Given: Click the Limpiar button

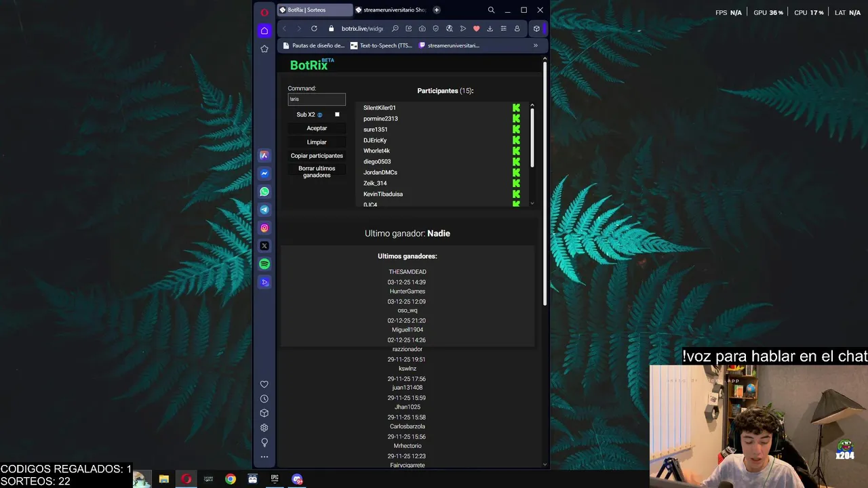Looking at the screenshot, I should 317,142.
